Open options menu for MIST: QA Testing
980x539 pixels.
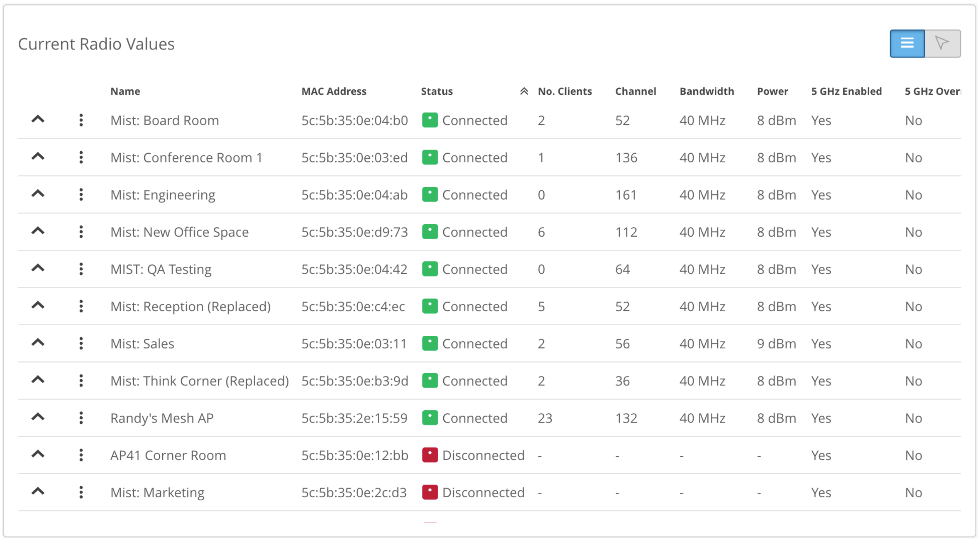point(81,269)
